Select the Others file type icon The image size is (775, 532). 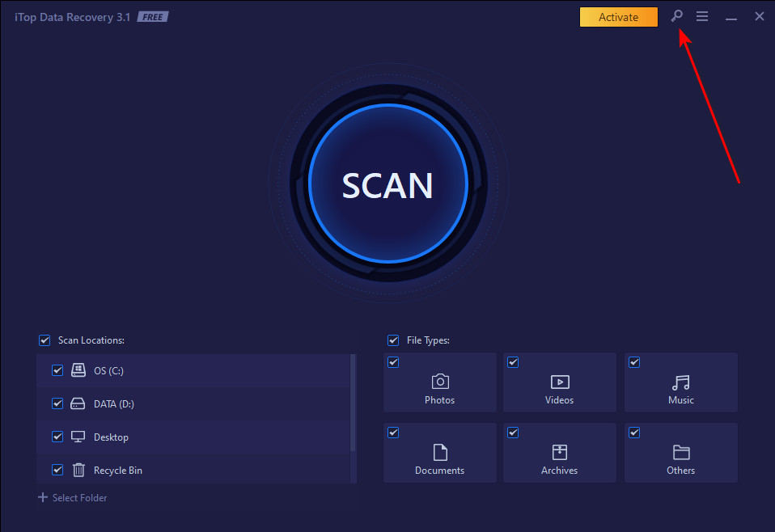[x=680, y=452]
